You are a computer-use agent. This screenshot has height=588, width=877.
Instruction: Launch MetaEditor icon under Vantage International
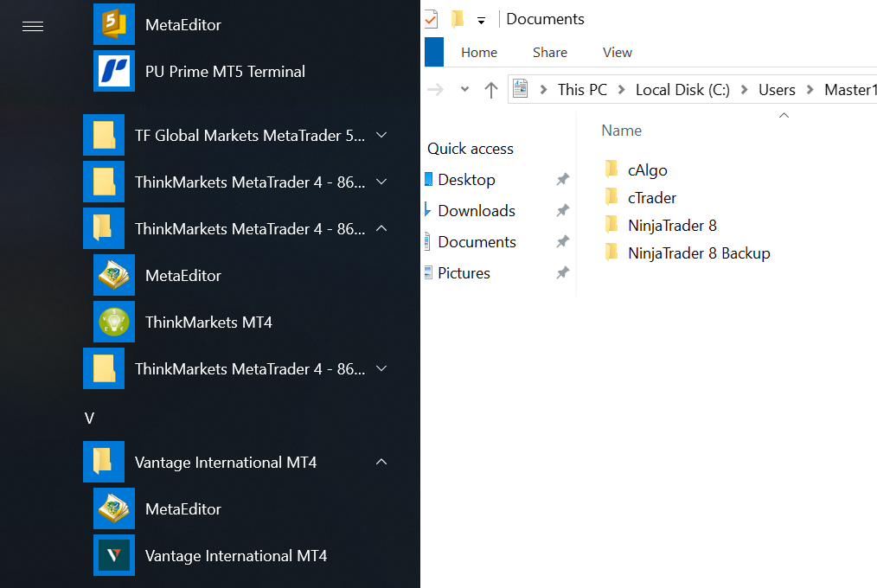(x=114, y=508)
